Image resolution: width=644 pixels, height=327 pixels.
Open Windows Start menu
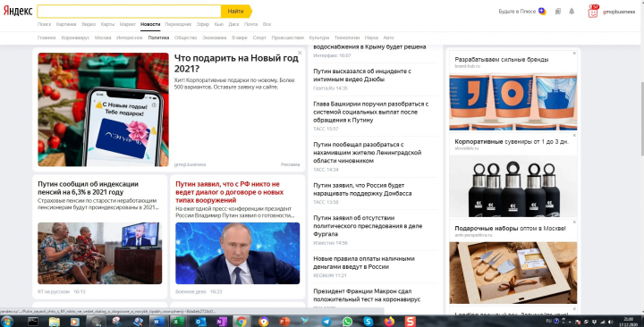(7, 322)
